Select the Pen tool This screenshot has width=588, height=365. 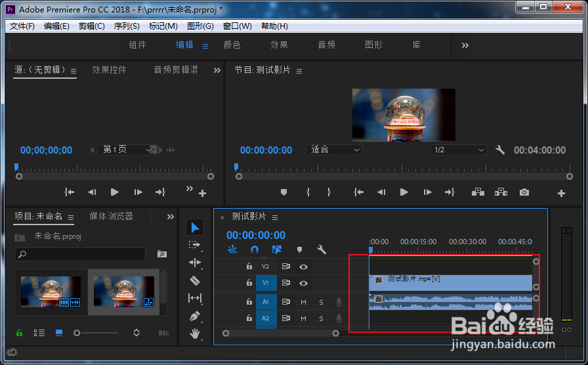(x=195, y=316)
